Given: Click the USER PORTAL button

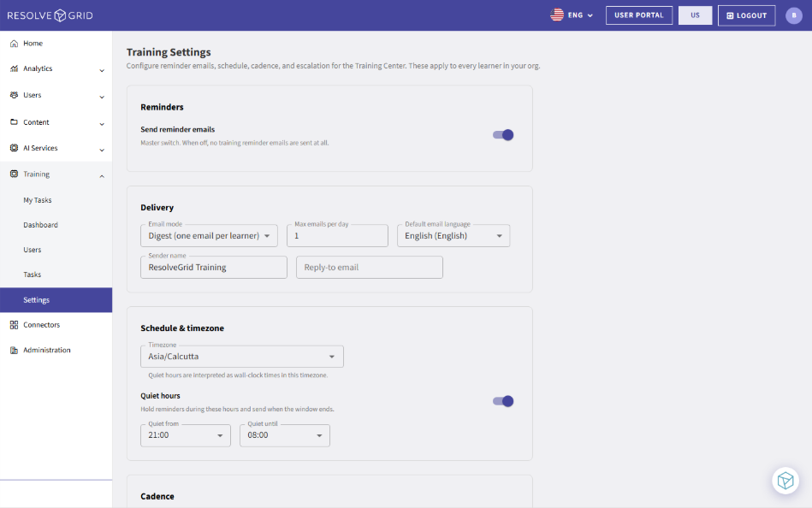Looking at the screenshot, I should click(639, 15).
